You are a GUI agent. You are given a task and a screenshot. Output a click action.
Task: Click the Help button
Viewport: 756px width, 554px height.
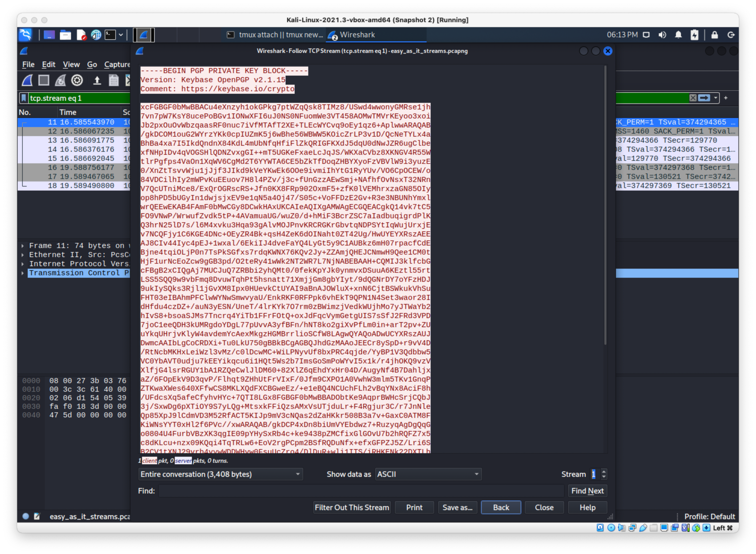click(x=588, y=508)
